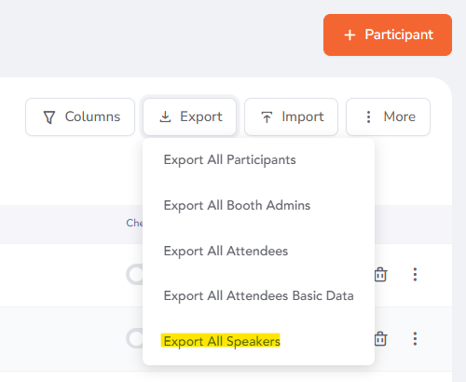Select Export All Booth Admins

click(x=237, y=206)
